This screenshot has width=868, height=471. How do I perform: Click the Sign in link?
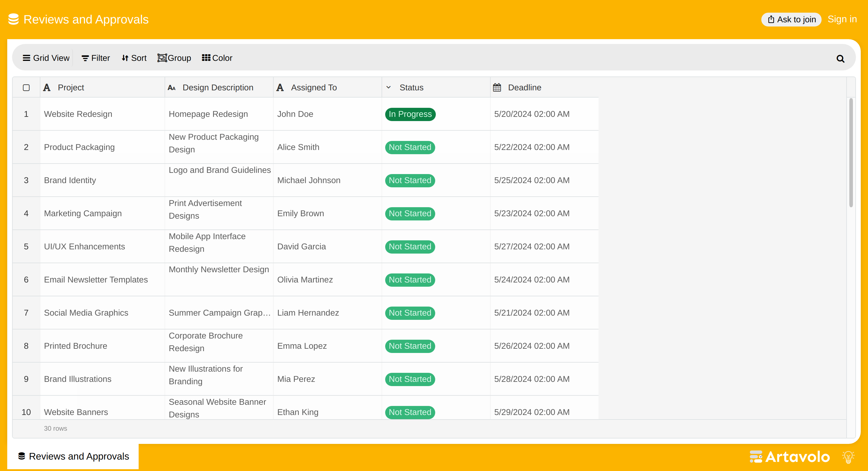pyautogui.click(x=842, y=19)
